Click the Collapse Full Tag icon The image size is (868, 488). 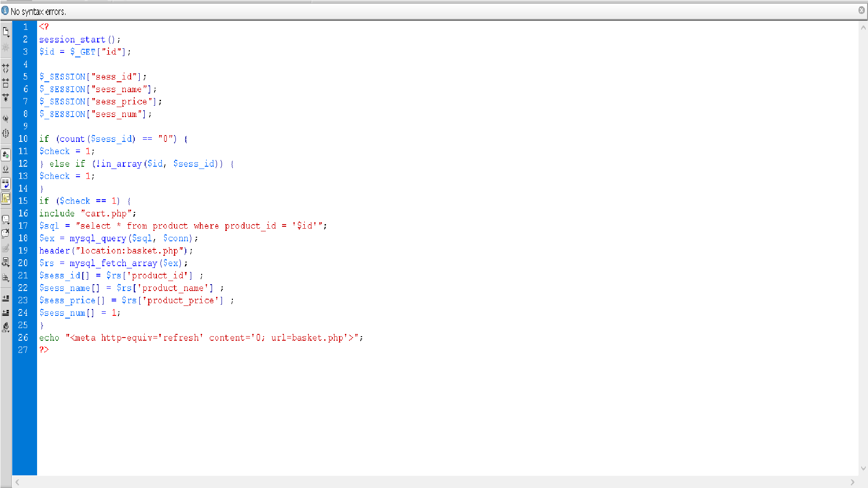tap(6, 69)
